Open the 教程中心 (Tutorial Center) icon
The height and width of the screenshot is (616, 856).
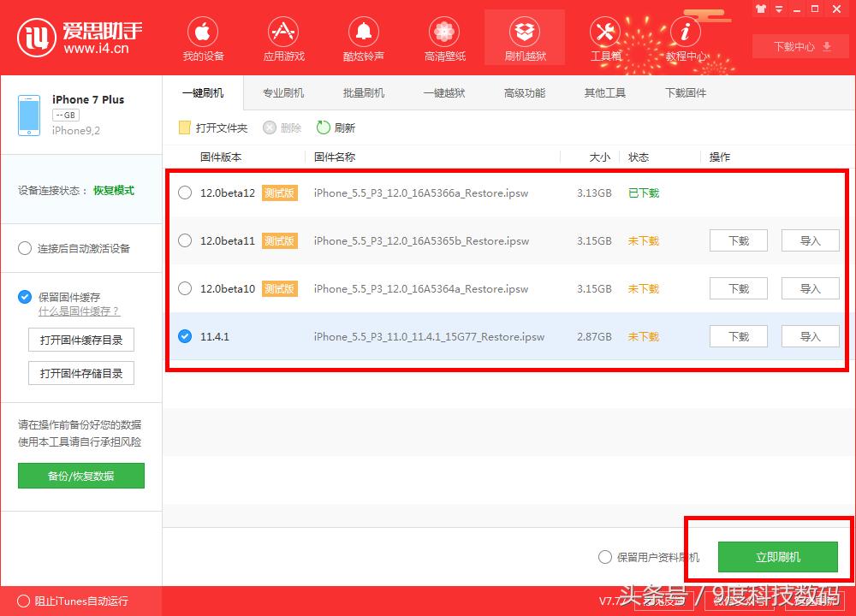pos(686,38)
